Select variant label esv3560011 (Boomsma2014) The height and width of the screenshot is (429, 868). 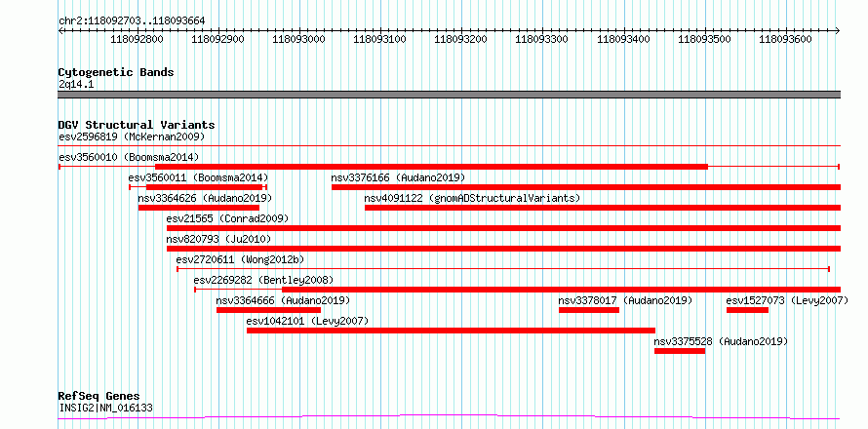(198, 177)
